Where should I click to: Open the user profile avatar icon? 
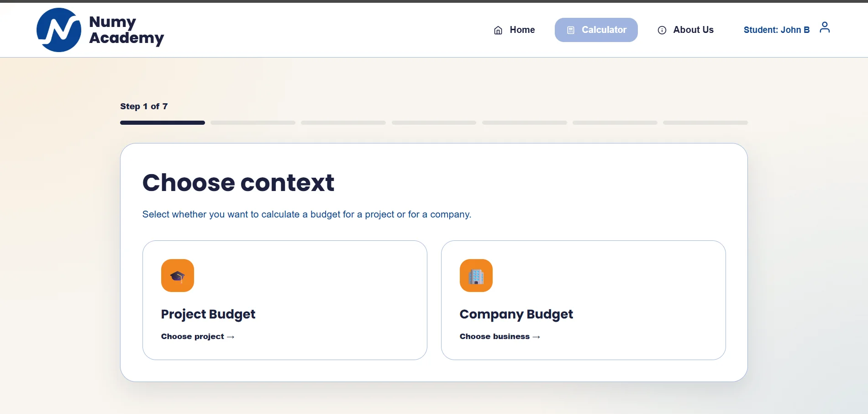click(x=825, y=27)
